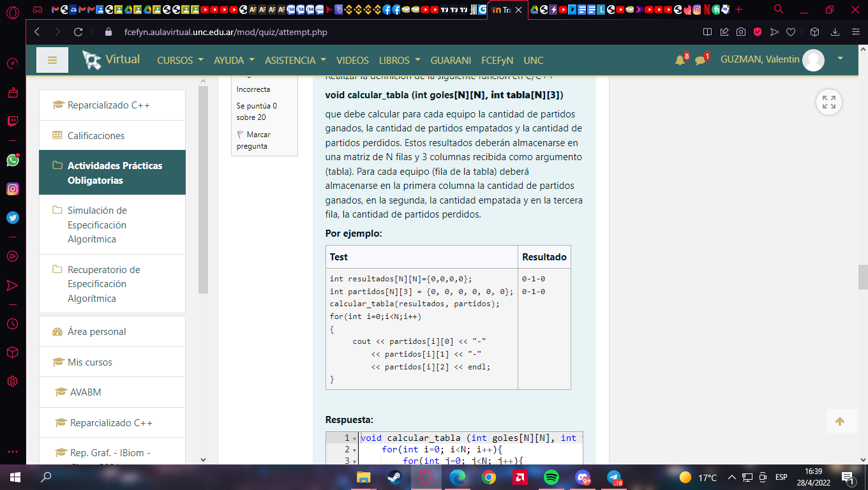Open the user profile dropdown arrow
868x490 pixels.
(840, 59)
